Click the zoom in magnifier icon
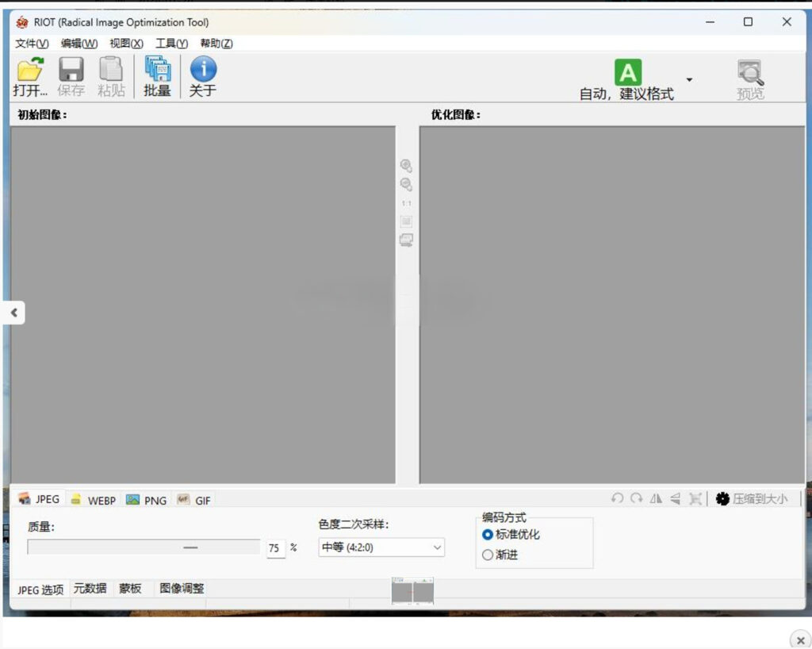812x649 pixels. (406, 166)
